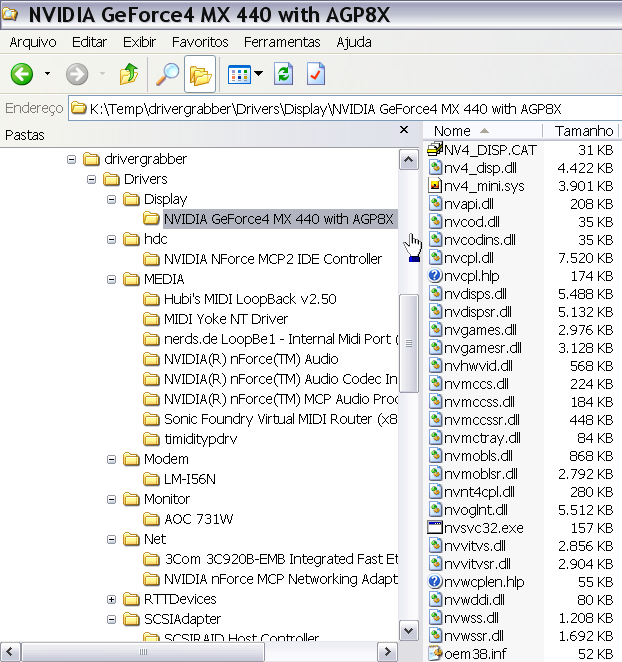The height and width of the screenshot is (662, 622).
Task: Open the Back button history dropdown
Action: (x=47, y=74)
